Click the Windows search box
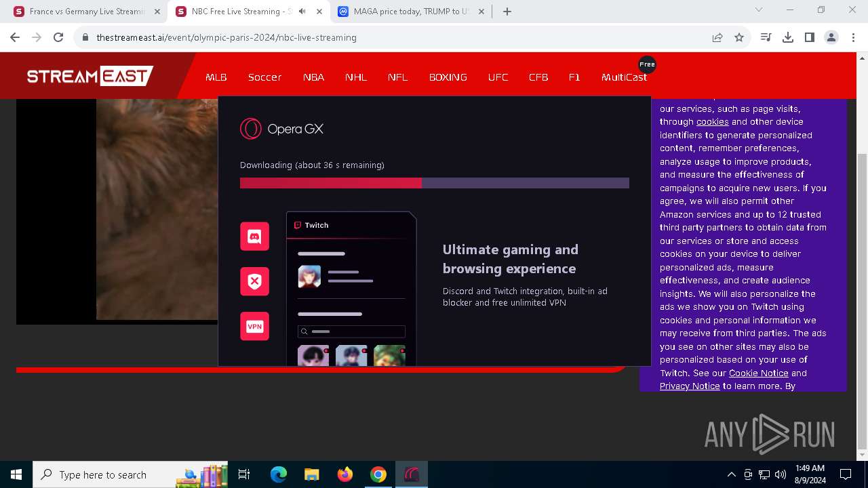This screenshot has width=868, height=488. click(x=132, y=474)
